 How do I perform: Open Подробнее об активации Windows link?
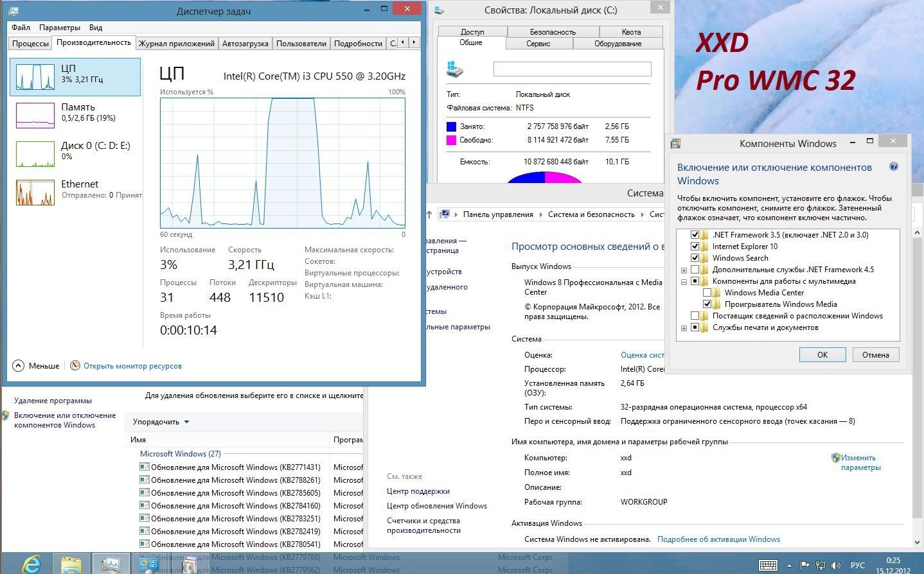pos(718,539)
